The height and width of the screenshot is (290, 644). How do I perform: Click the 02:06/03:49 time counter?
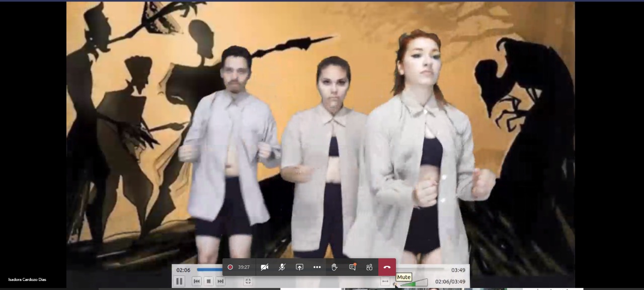point(450,282)
